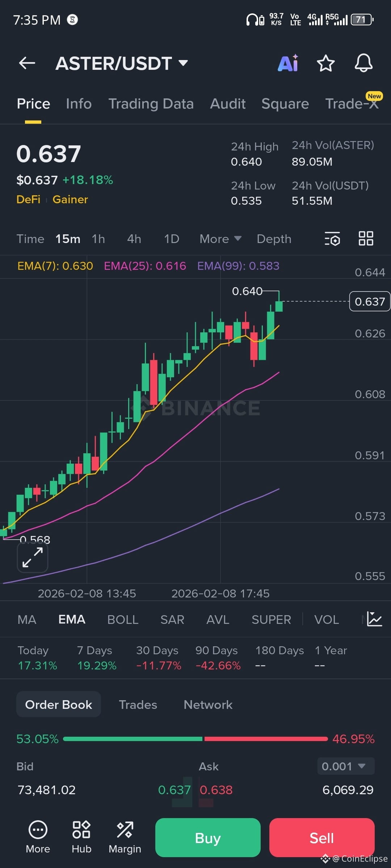Screen dimensions: 391x868
Task: Tap the 7 Days 19.29% performance
Action: (97, 658)
